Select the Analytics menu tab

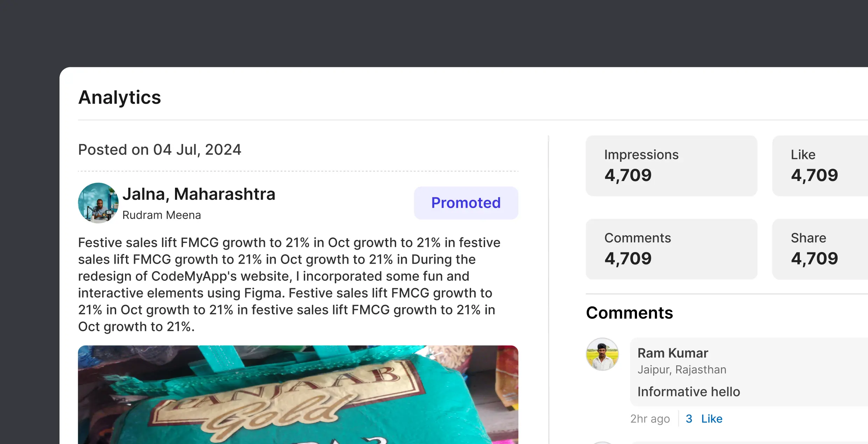(119, 97)
